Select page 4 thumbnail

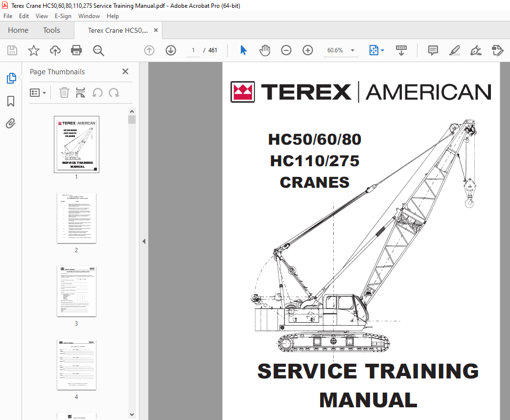(x=76, y=364)
